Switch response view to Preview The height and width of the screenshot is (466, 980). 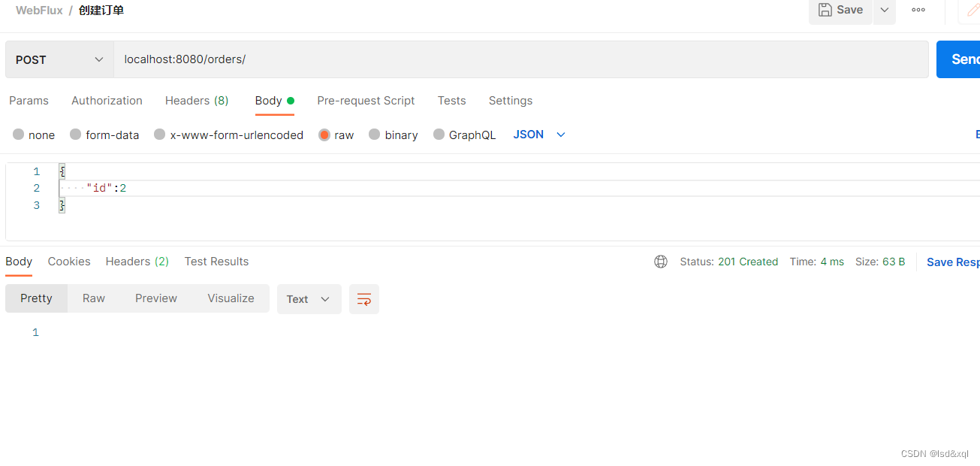pyautogui.click(x=156, y=298)
